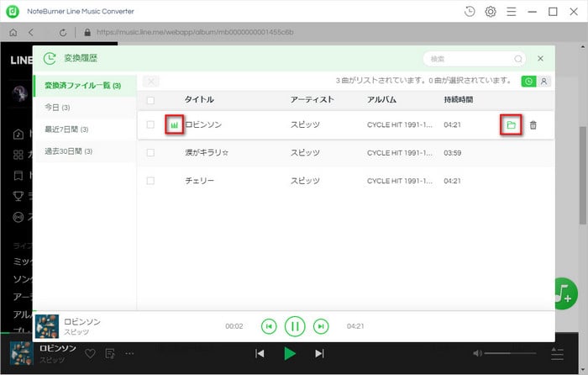Mute using the speaker icon in bottom bar
This screenshot has width=588, height=375.
click(x=477, y=353)
